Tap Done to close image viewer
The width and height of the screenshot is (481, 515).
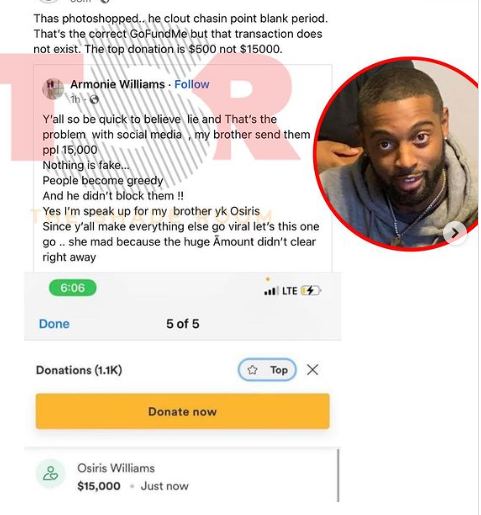54,324
